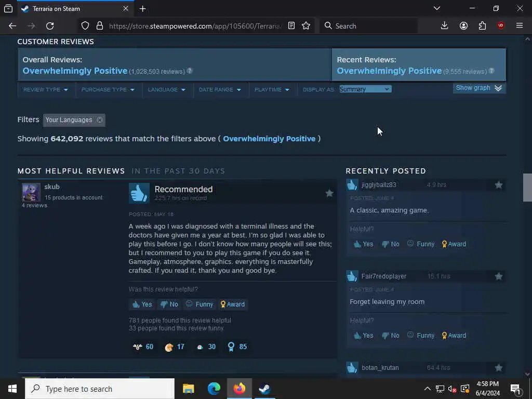Screen dimensions: 532x399
Task: Click the red uBlock extension icon
Action: click(500, 25)
